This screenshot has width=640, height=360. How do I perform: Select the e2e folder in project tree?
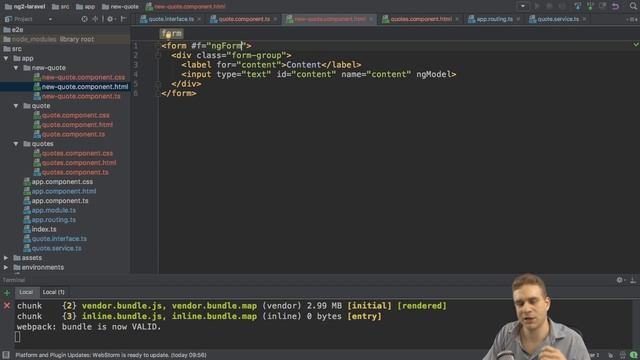pyautogui.click(x=13, y=30)
